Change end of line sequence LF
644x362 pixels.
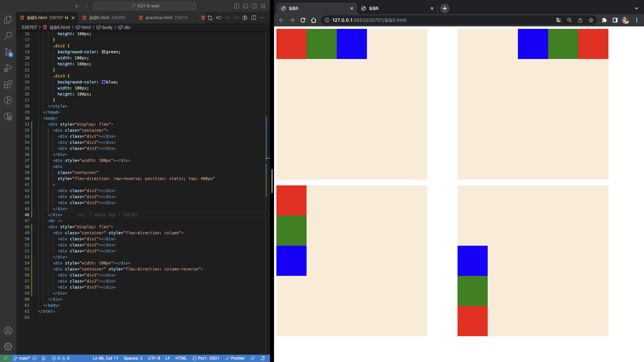(x=168, y=358)
